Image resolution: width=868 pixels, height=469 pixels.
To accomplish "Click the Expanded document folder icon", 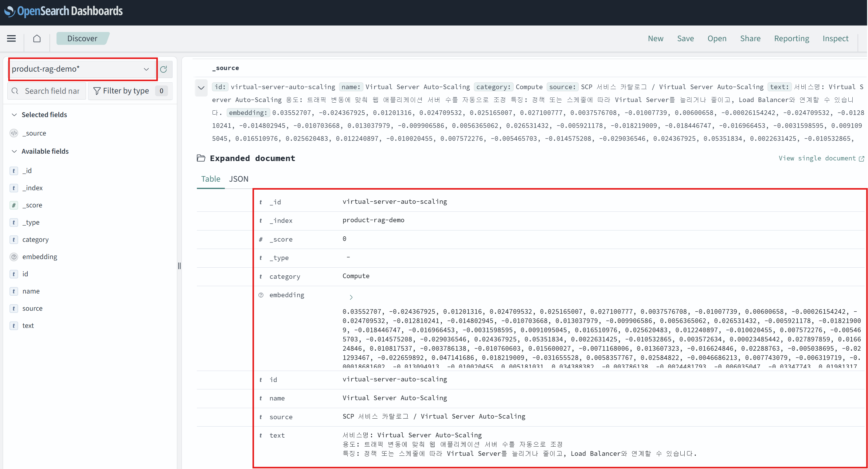I will coord(201,158).
